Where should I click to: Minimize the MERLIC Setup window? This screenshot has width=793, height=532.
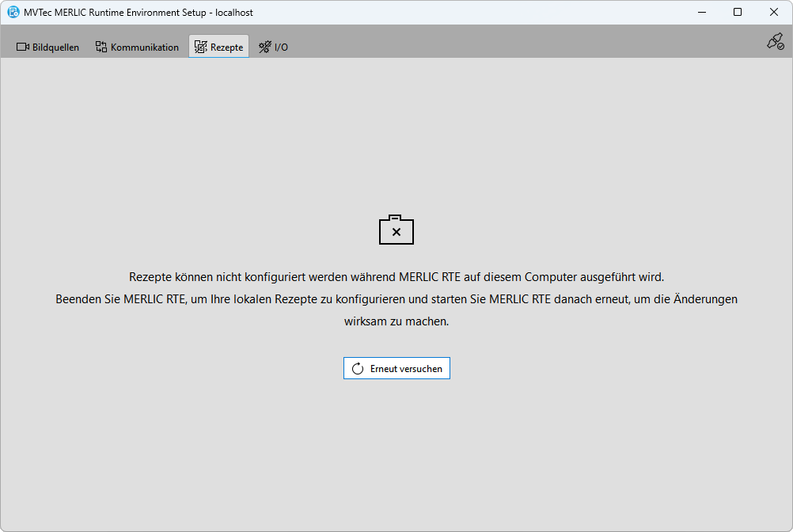701,12
